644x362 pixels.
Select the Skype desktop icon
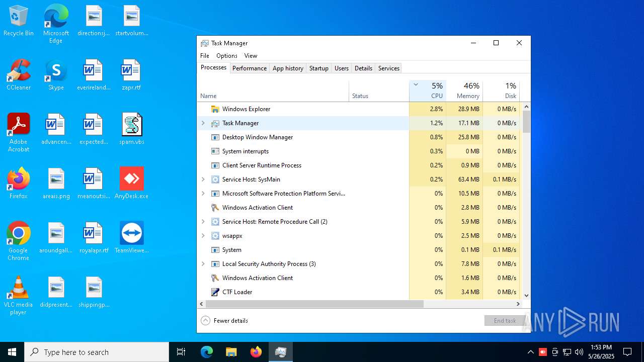[56, 75]
